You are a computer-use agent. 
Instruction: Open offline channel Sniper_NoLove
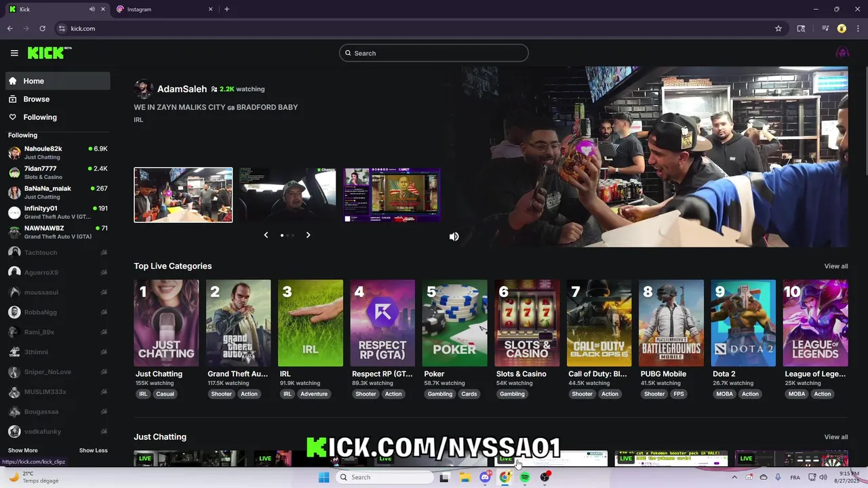[58, 371]
